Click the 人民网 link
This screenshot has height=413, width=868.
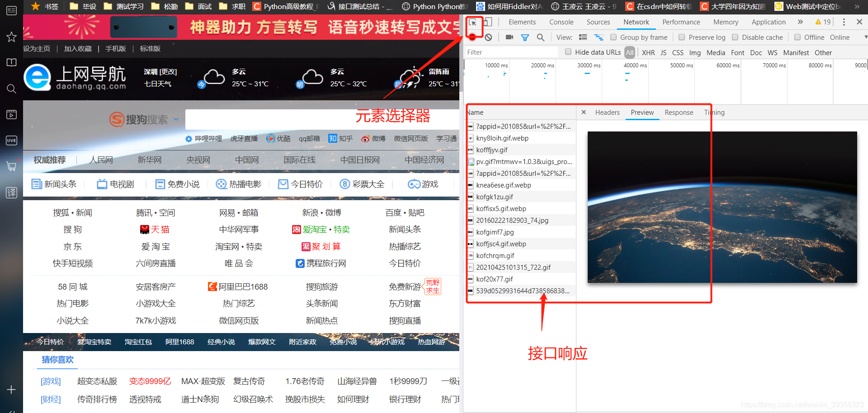tap(101, 160)
